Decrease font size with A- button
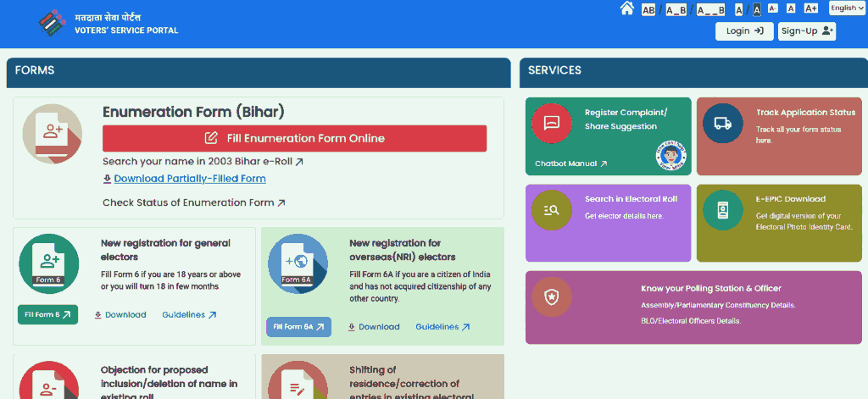Screen dimensions: 868x399 point(773,8)
